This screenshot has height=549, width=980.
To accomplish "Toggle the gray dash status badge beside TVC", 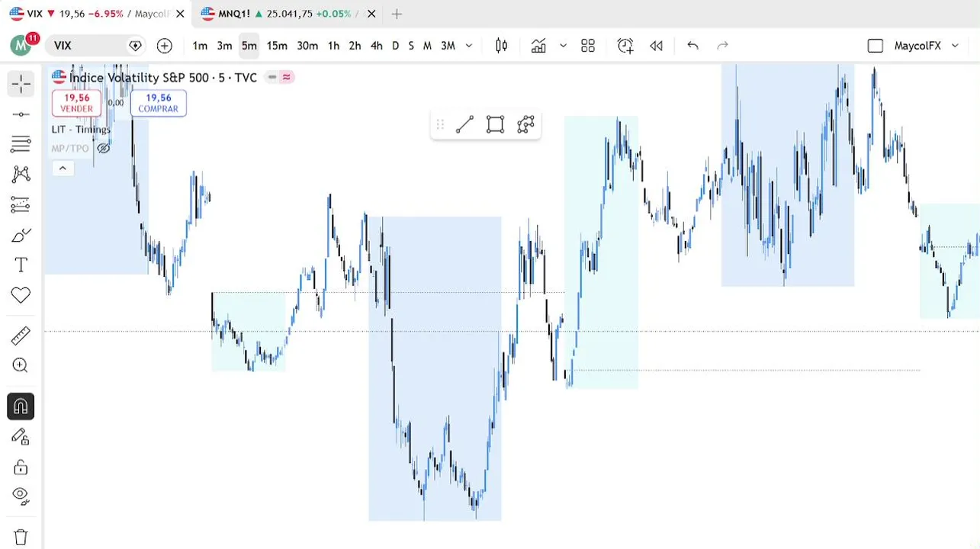I will coord(272,77).
